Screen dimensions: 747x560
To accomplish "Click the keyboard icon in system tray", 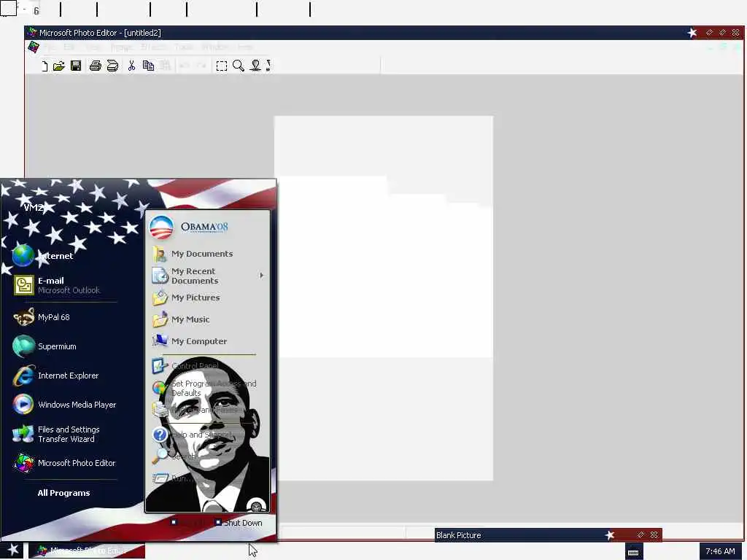I will (633, 552).
